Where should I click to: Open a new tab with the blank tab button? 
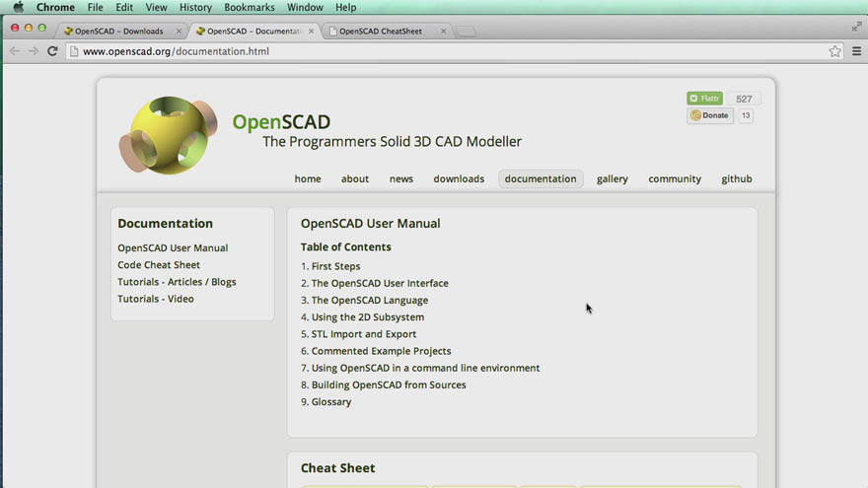click(x=467, y=32)
